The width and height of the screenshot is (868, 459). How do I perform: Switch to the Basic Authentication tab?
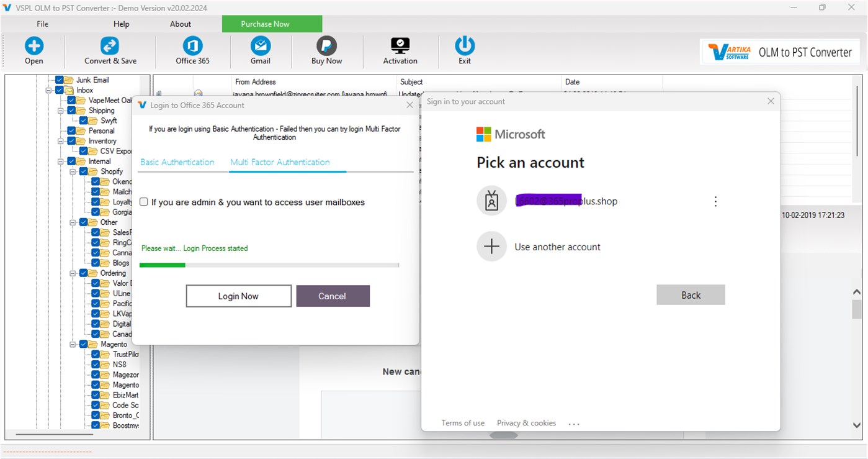tap(177, 161)
